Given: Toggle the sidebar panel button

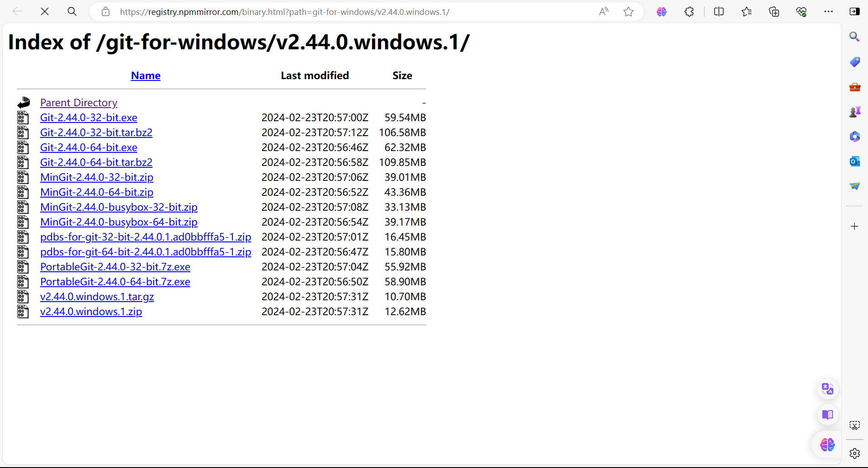Looking at the screenshot, I should point(854,12).
